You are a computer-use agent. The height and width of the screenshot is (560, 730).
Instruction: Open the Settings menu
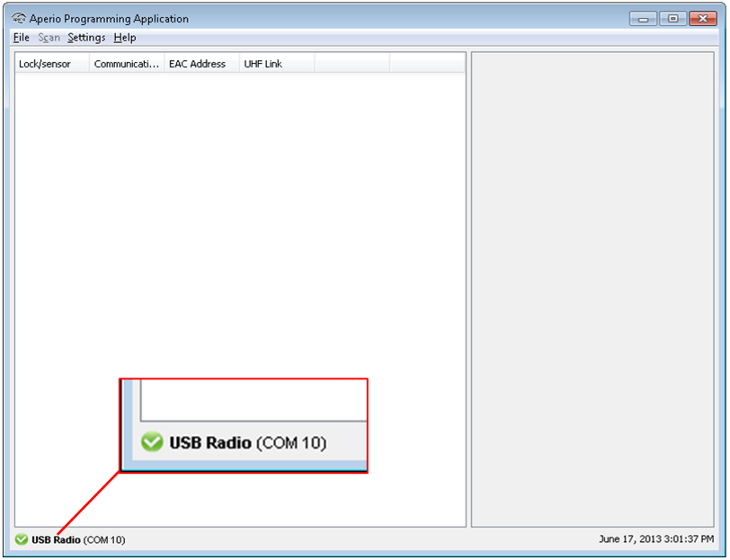[86, 38]
